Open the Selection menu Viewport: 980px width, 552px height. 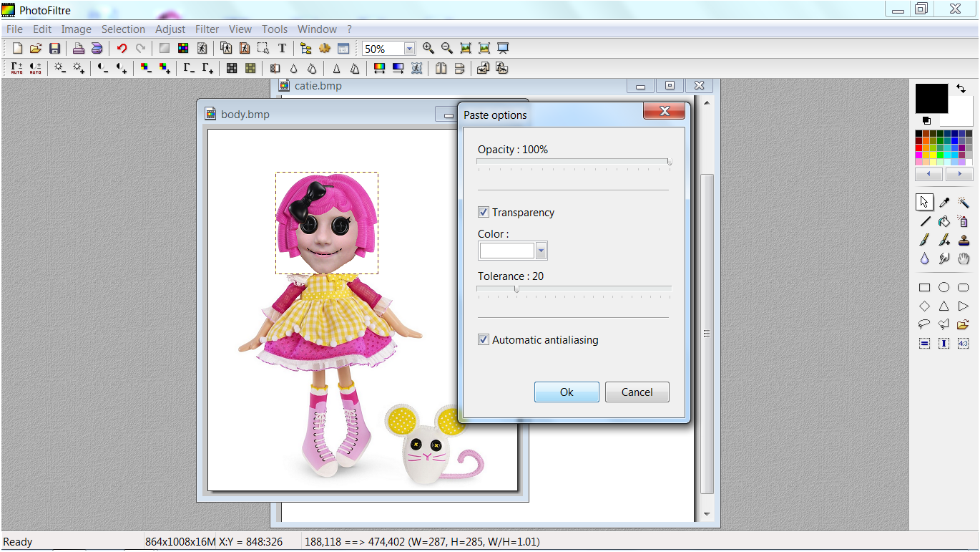[123, 29]
